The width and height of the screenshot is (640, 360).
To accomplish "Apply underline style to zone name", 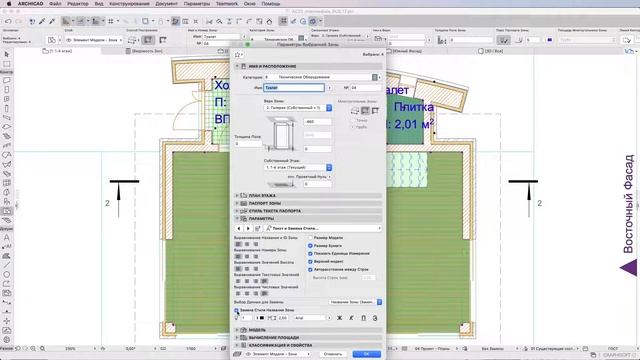I will (x=363, y=318).
